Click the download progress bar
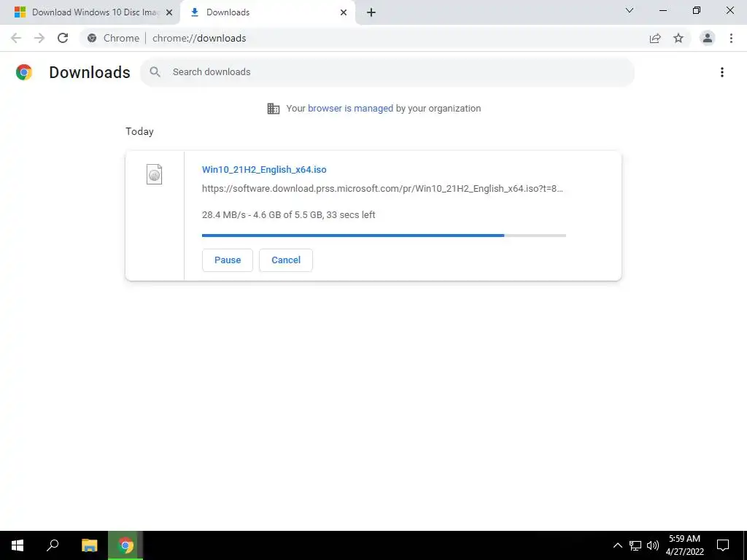 pos(384,236)
